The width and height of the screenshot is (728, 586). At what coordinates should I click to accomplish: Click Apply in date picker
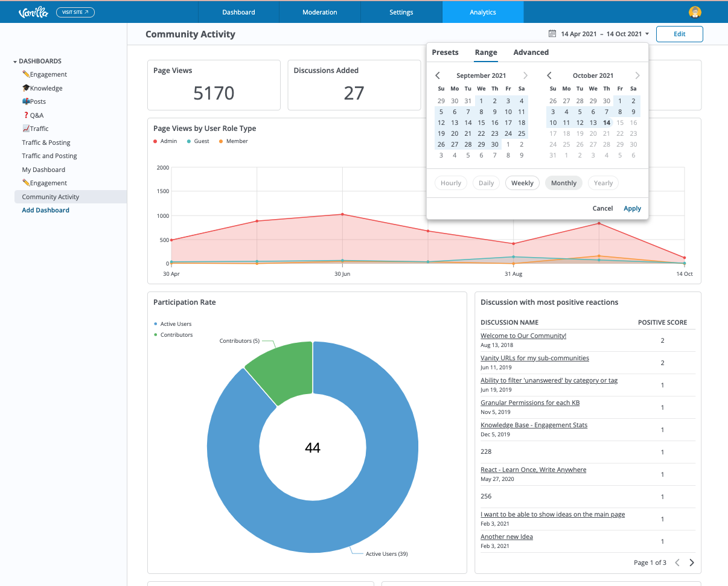(632, 208)
